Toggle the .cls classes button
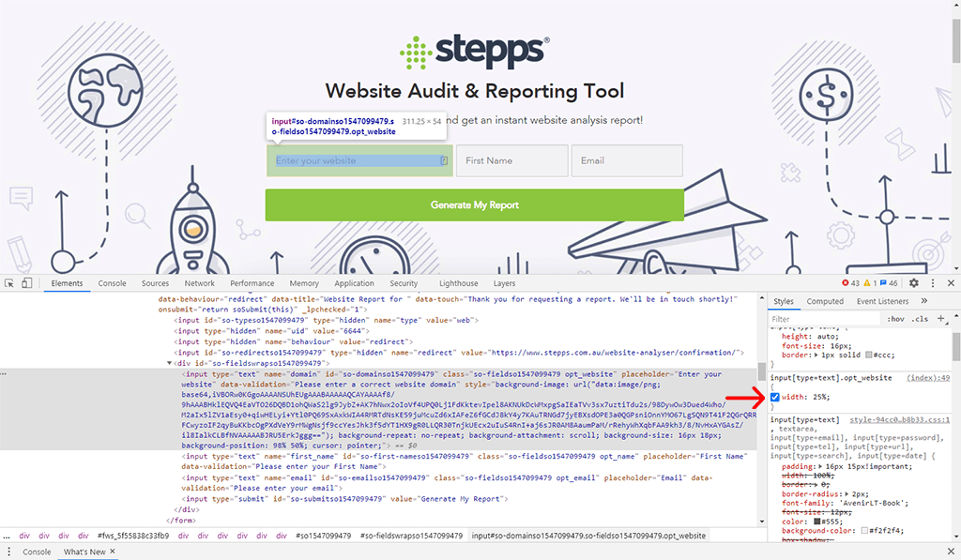Viewport: 961px width, 560px height. [x=920, y=319]
